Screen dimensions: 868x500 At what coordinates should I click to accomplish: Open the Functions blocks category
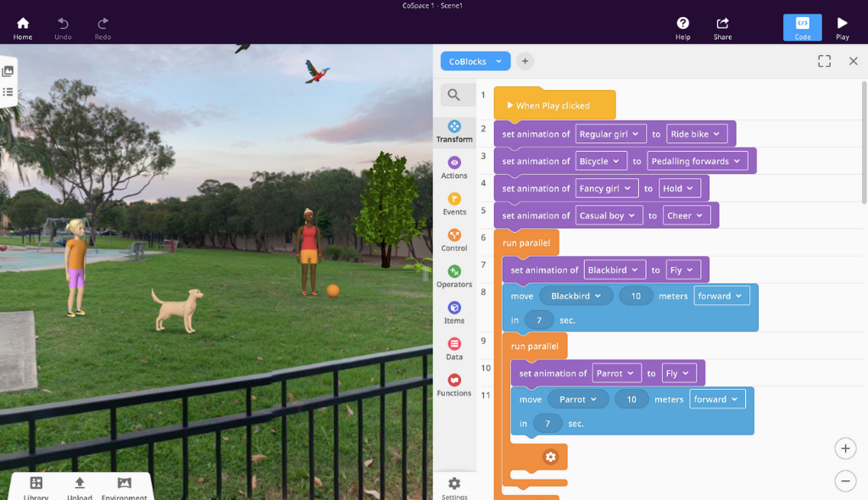(454, 385)
